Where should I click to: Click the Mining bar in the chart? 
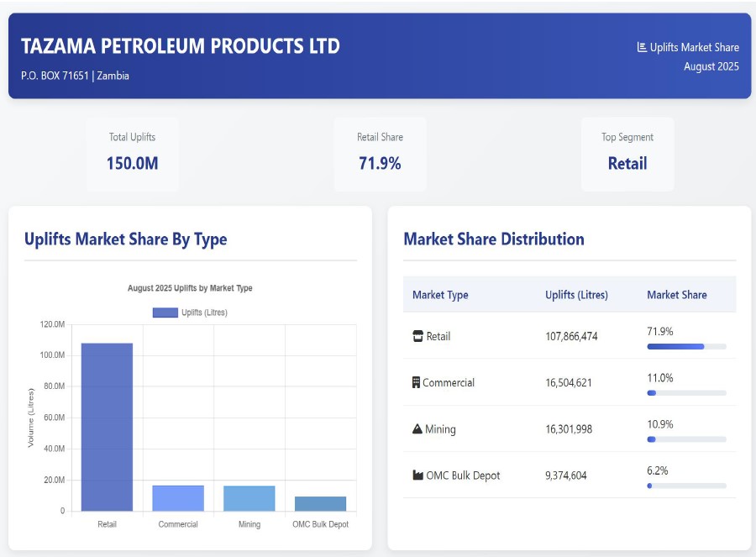pos(249,498)
